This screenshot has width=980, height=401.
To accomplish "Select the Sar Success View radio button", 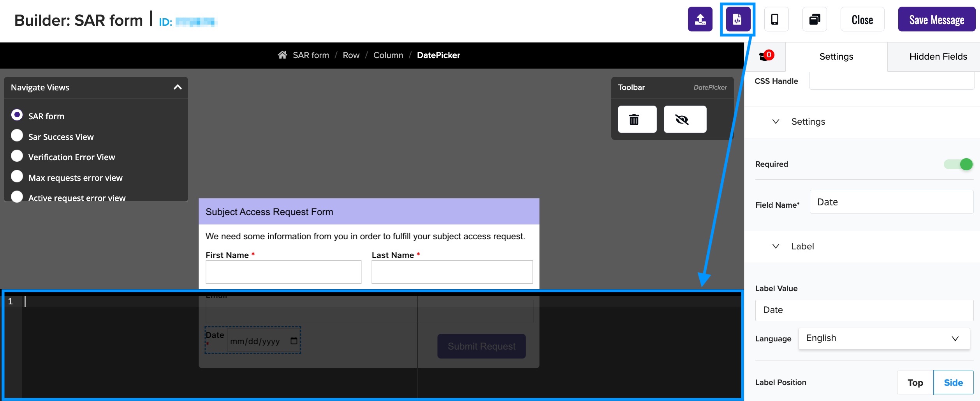I will pos(17,136).
